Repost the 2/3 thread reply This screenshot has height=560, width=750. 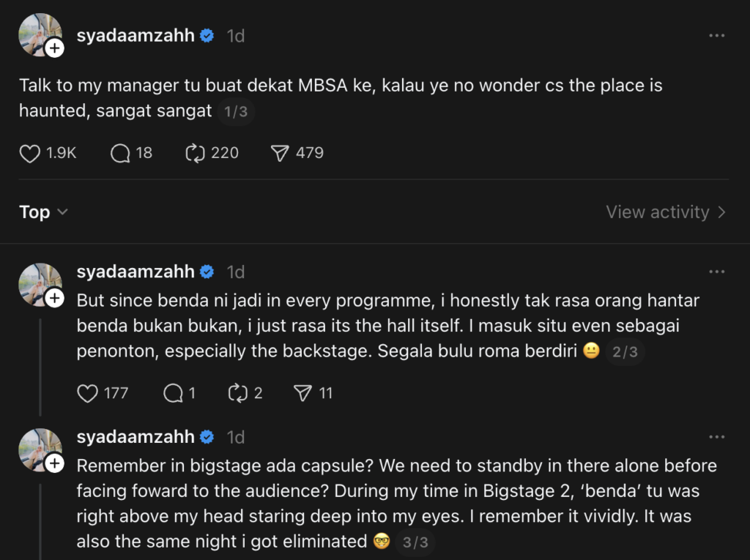[x=238, y=394]
